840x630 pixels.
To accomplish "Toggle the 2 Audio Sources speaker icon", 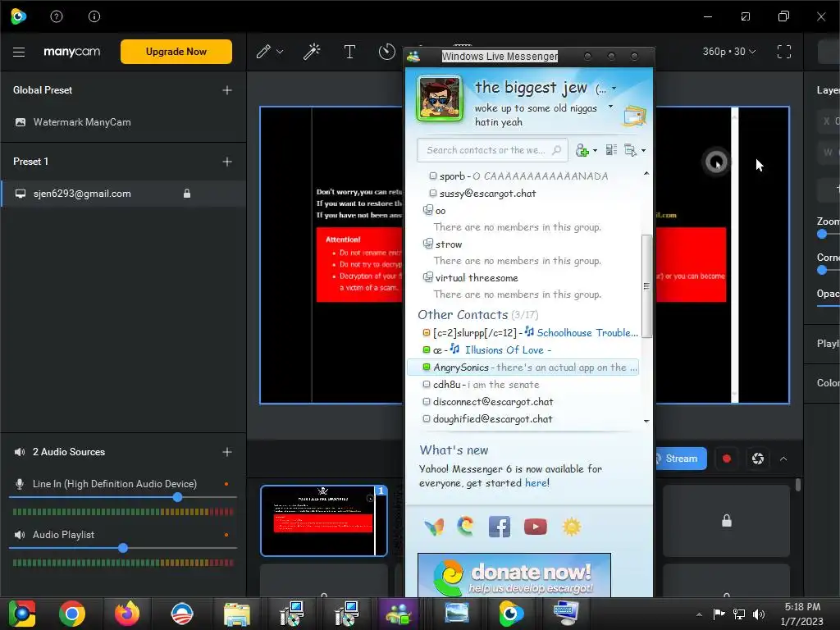I will [20, 452].
